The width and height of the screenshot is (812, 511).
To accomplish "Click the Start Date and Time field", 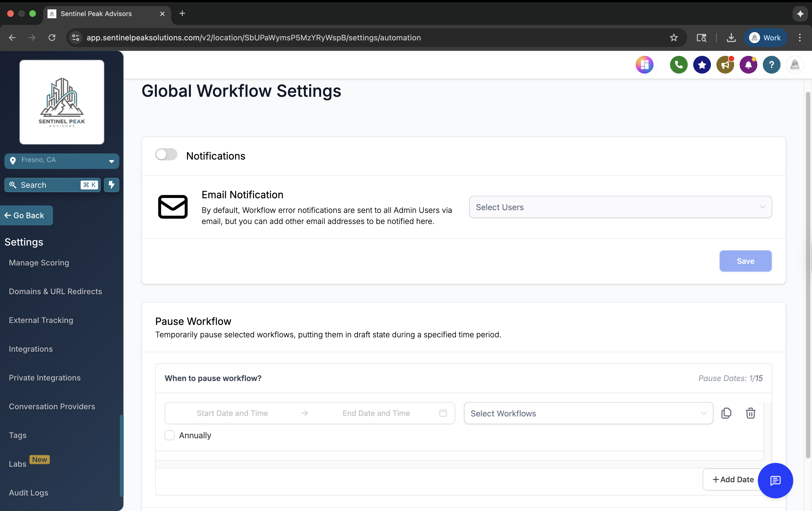I will [232, 413].
